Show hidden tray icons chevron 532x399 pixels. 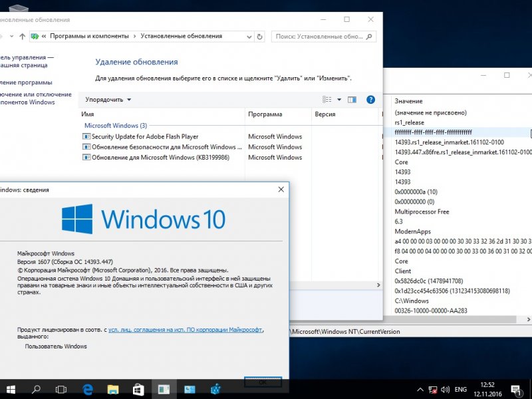pyautogui.click(x=420, y=390)
